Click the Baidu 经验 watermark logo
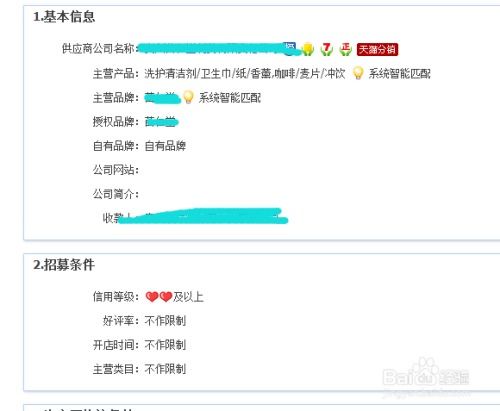Screen dimensions: 500x411 [426, 376]
